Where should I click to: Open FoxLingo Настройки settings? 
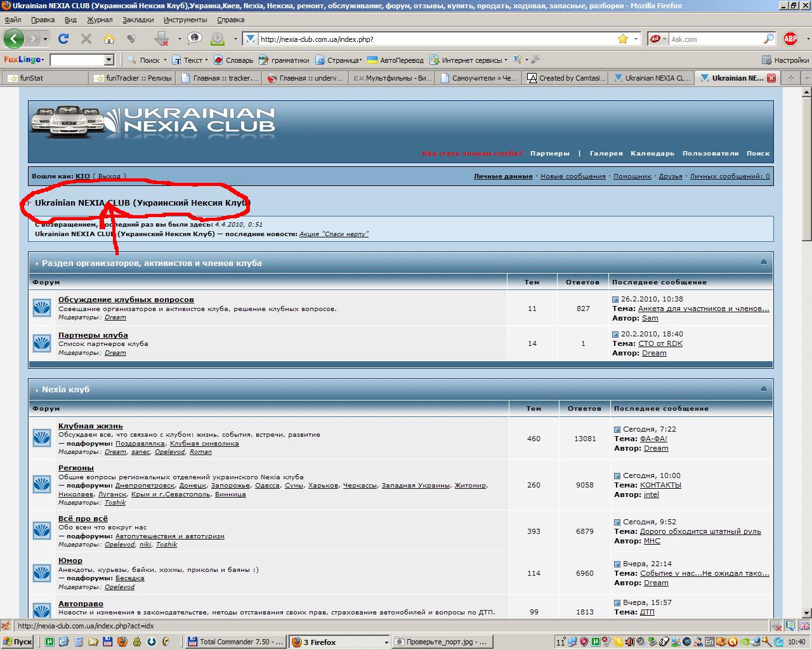click(x=785, y=60)
